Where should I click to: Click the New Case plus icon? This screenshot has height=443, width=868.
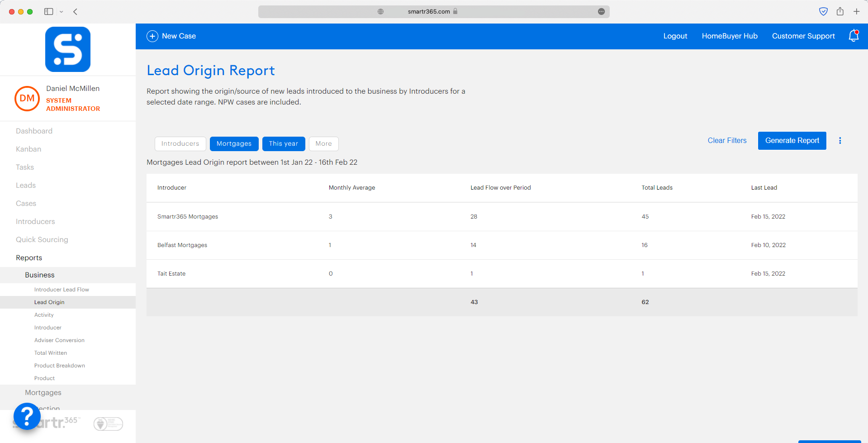coord(152,36)
